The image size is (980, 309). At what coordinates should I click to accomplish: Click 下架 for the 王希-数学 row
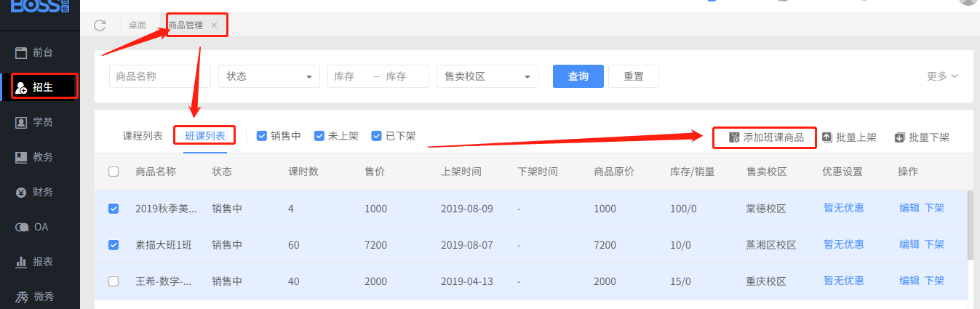(x=934, y=281)
